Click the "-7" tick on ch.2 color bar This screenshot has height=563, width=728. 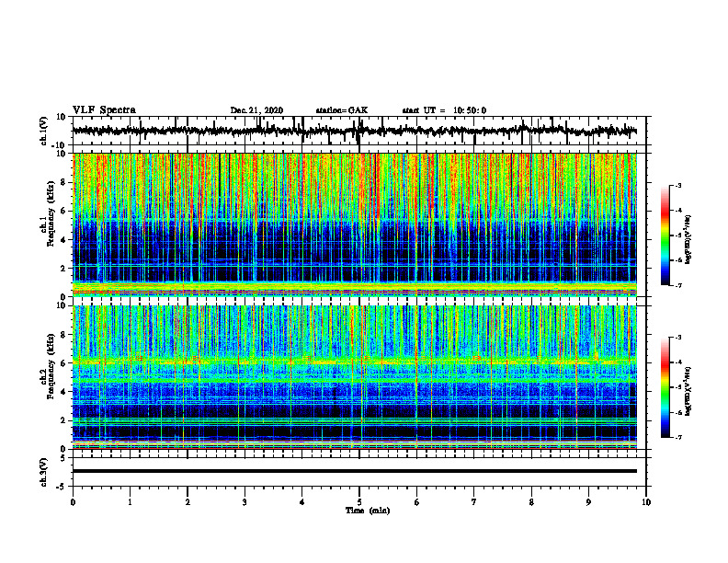[x=678, y=437]
